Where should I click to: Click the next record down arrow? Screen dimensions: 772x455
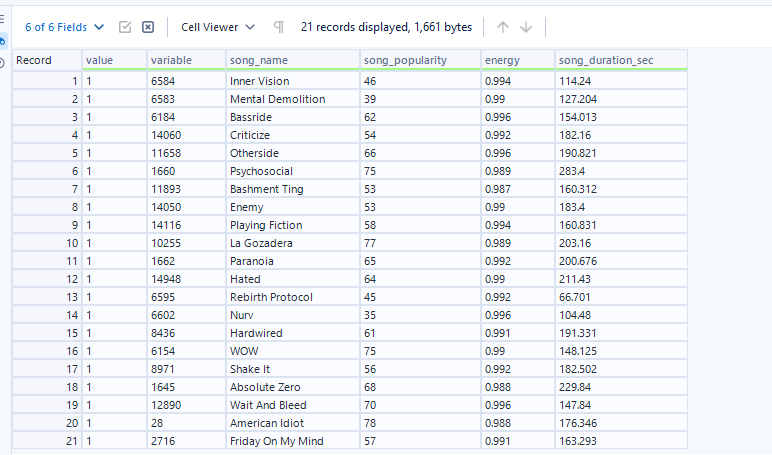(x=526, y=27)
